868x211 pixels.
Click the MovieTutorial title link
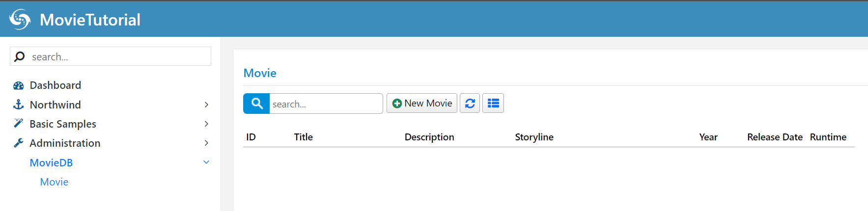pos(90,20)
